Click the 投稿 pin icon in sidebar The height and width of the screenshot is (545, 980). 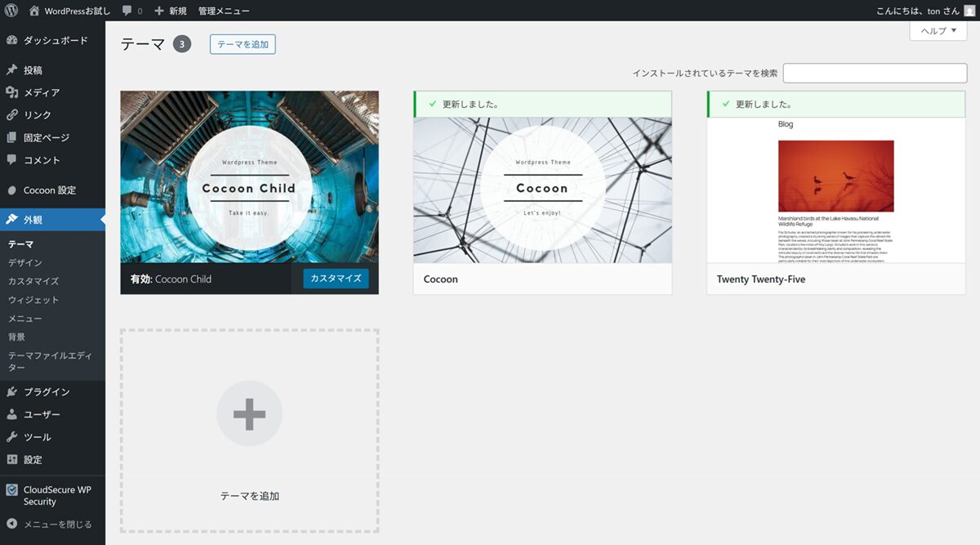12,70
